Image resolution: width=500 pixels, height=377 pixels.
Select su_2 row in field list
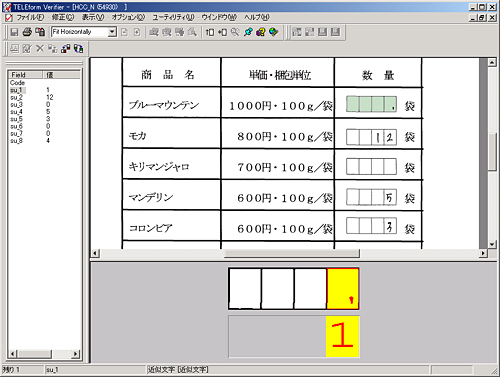point(44,97)
